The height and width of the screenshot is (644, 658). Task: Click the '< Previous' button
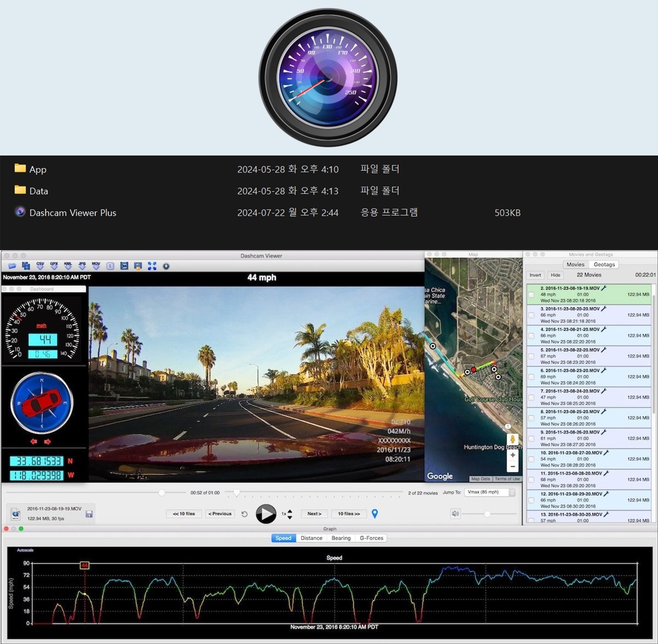click(x=220, y=514)
